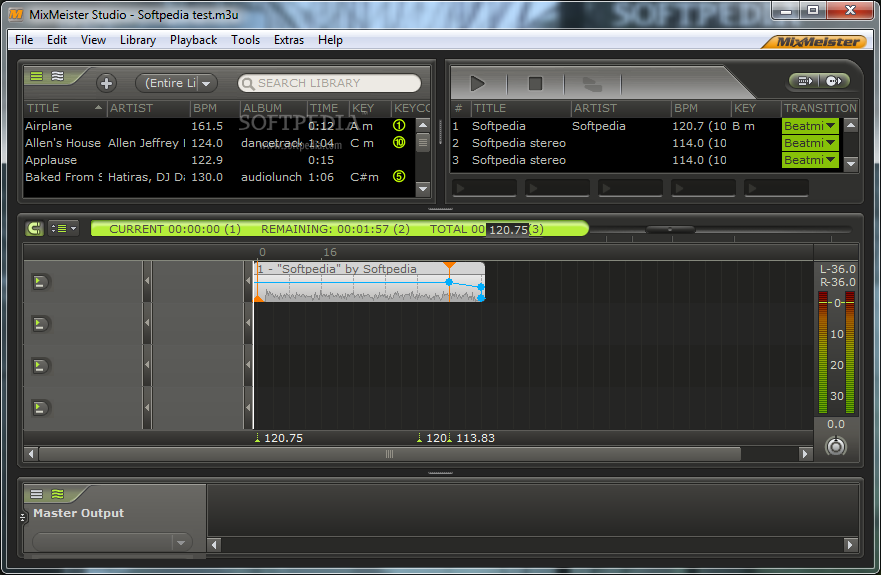The image size is (881, 575).
Task: Click the TRANSITION column header in the playlist
Action: 820,108
